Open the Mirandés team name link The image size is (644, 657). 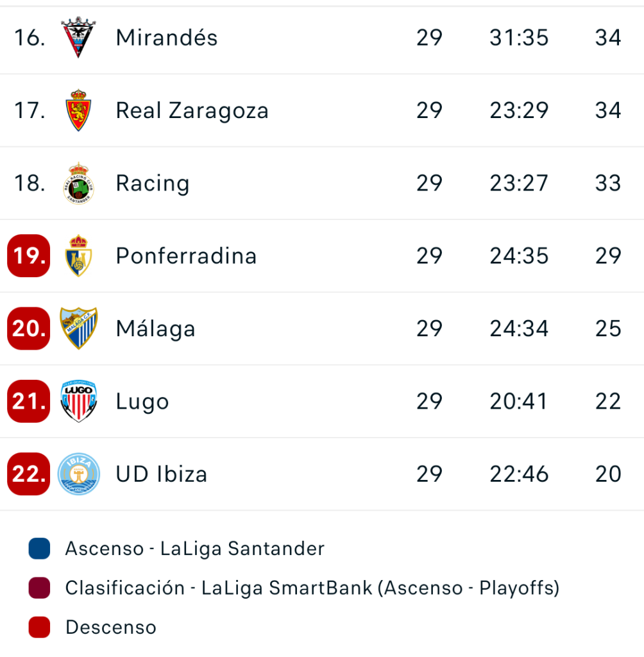[x=167, y=38]
